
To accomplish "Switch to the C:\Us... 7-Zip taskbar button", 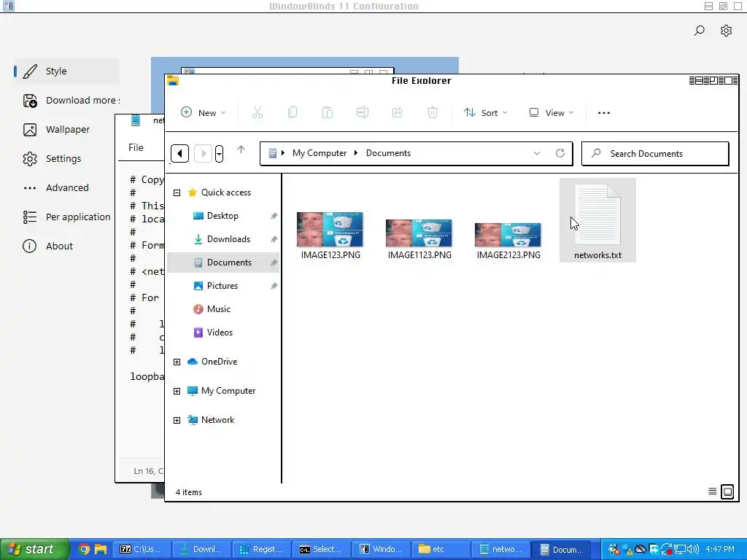I will (x=141, y=550).
